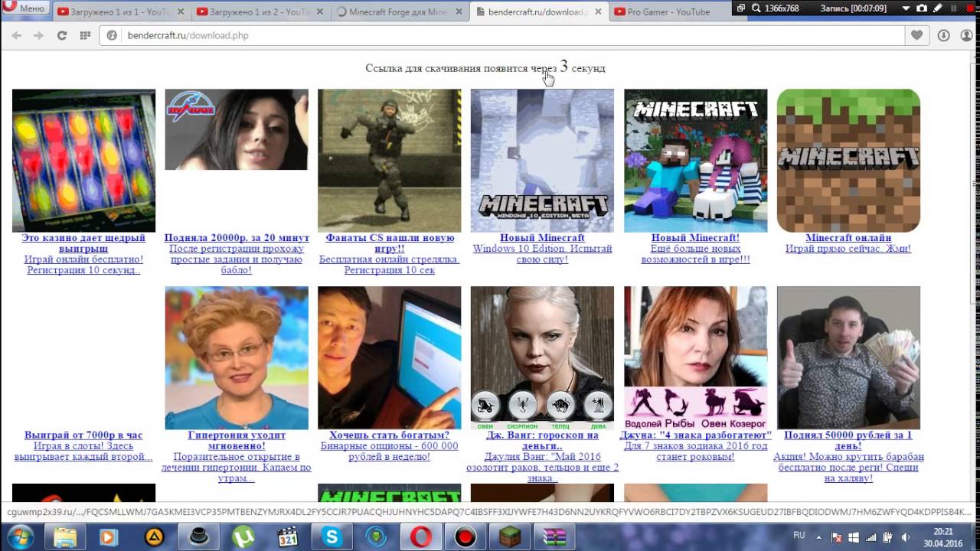
Task: Open link 'Фанаты CS нашли новую игру!!'
Action: [390, 243]
